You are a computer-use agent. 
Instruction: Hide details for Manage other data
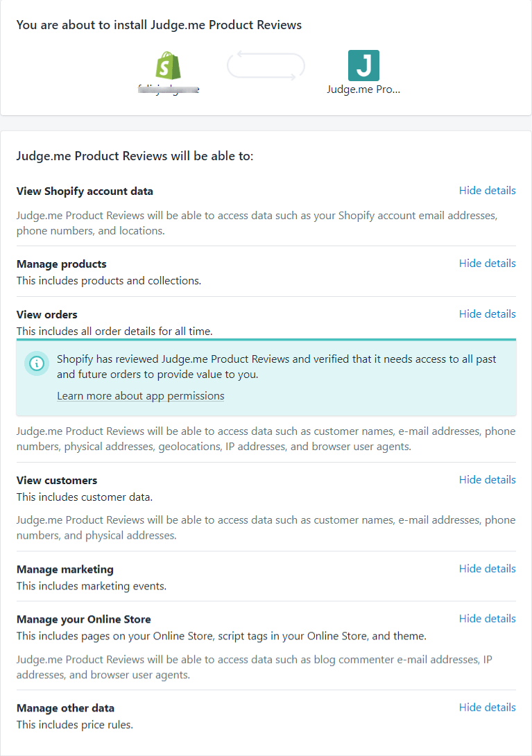click(487, 707)
